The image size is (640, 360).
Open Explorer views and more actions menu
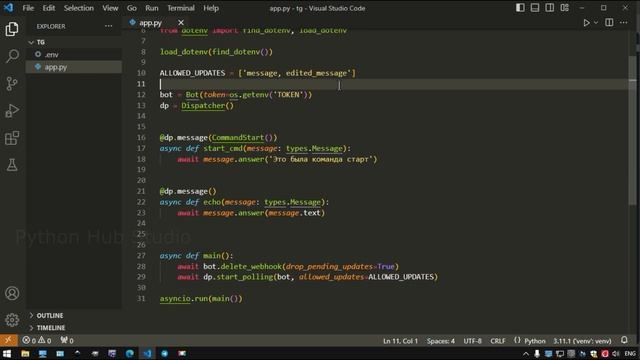tap(109, 26)
